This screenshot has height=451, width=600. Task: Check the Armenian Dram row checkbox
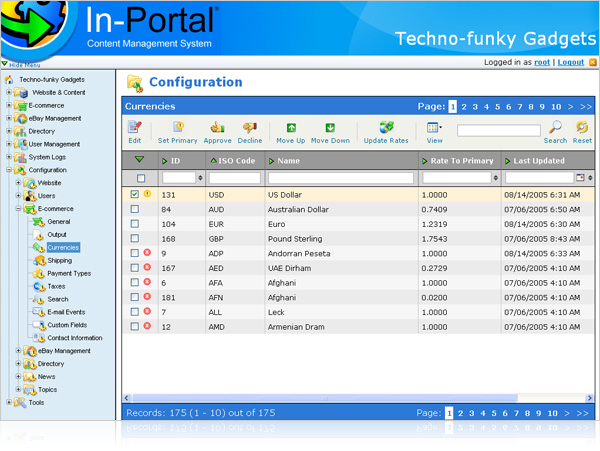pyautogui.click(x=134, y=326)
